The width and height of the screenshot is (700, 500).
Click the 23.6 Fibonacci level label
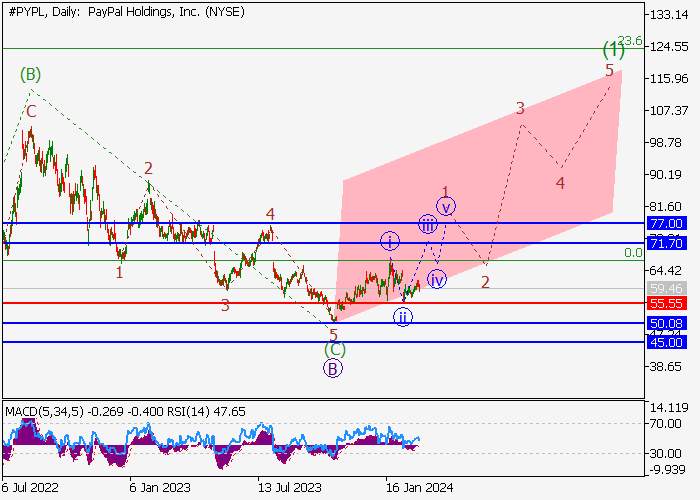(630, 41)
